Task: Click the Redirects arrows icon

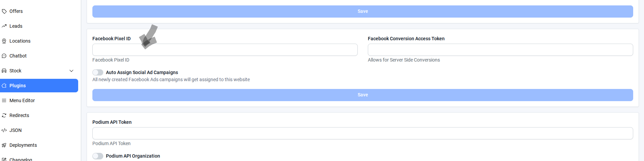Action: (x=4, y=115)
